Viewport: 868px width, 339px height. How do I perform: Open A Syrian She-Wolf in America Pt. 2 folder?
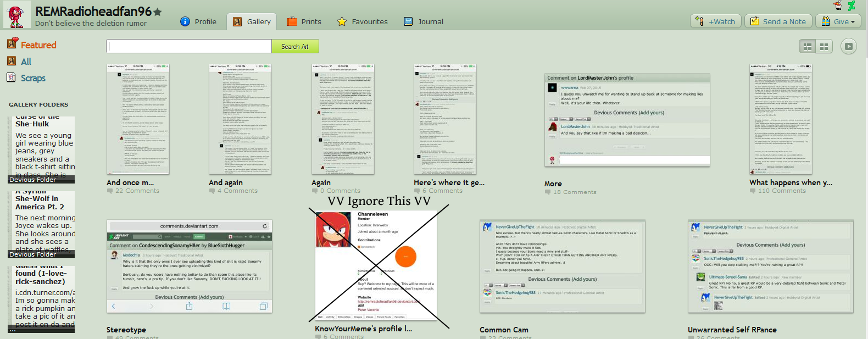pos(42,225)
